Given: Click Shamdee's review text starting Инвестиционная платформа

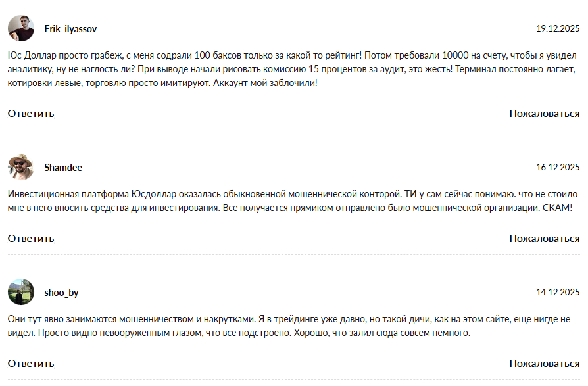Looking at the screenshot, I should coord(197,195).
